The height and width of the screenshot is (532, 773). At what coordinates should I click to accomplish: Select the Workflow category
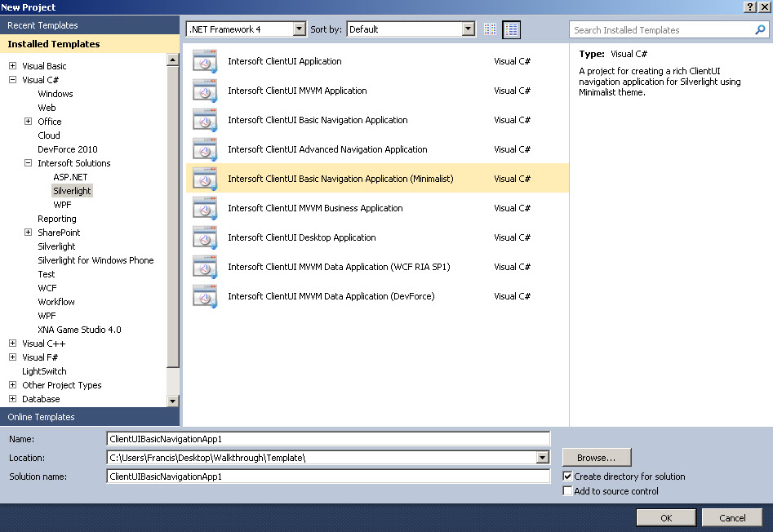tap(56, 302)
